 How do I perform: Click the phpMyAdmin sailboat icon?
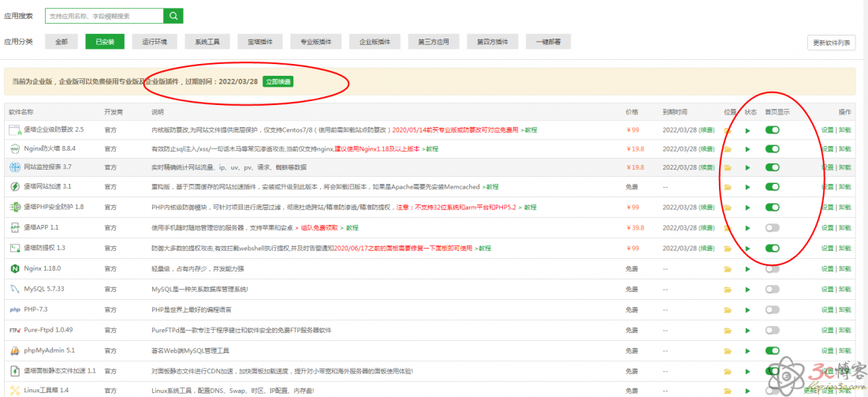[14, 350]
